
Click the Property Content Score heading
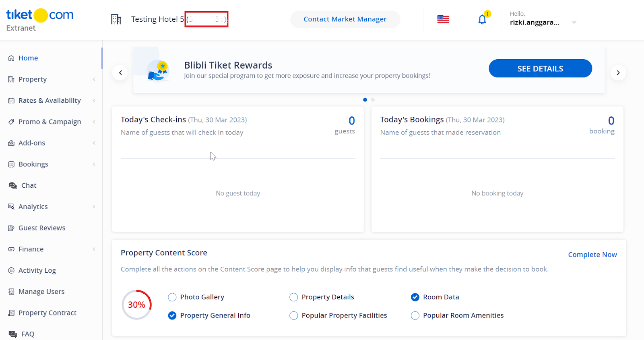(x=164, y=253)
